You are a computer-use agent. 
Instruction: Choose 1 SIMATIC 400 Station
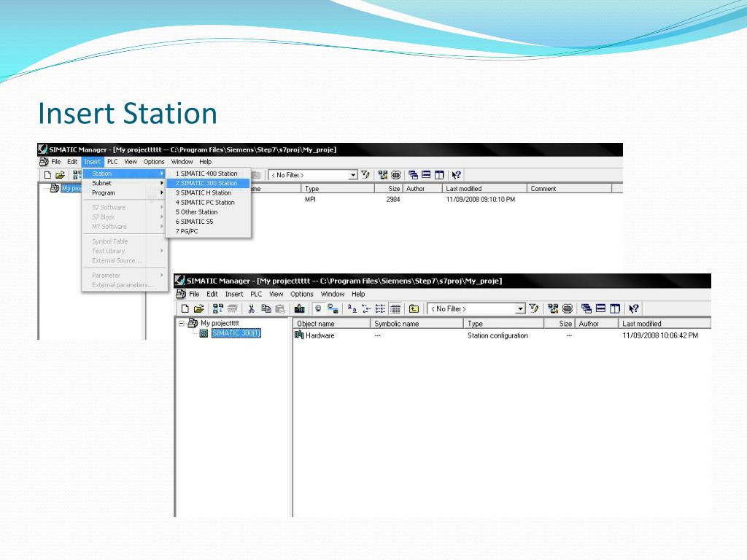click(208, 174)
